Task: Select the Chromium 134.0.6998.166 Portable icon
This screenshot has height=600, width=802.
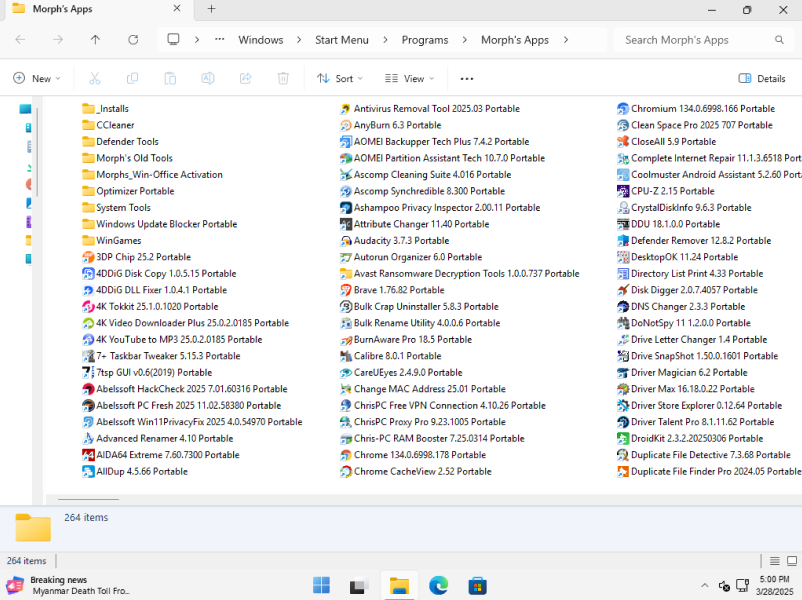Action: pyautogui.click(x=623, y=108)
